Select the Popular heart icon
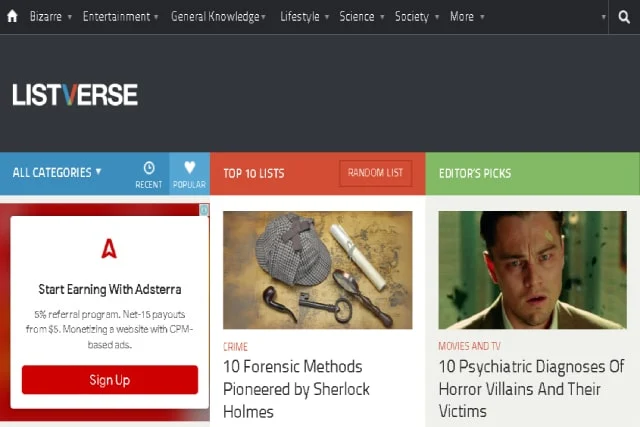 [189, 167]
